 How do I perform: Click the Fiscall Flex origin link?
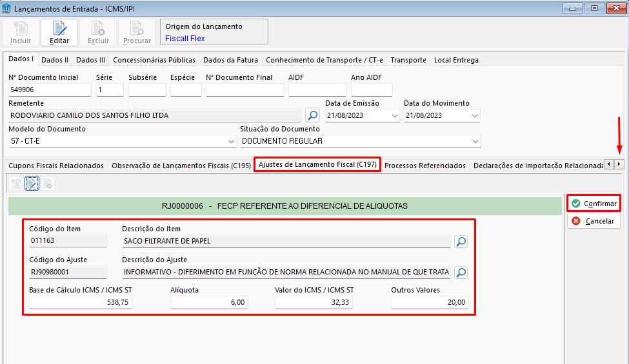point(185,39)
